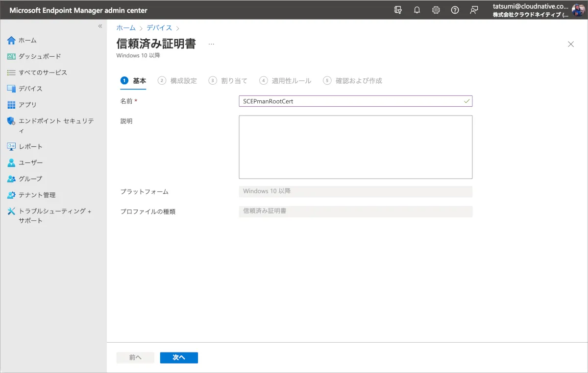The width and height of the screenshot is (588, 373).
Task: Click the user account avatar
Action: 578,10
